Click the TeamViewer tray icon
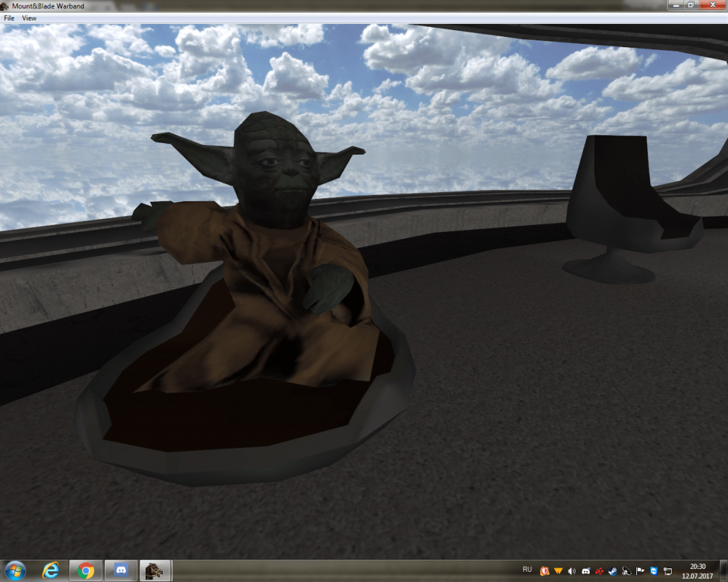 point(653,571)
